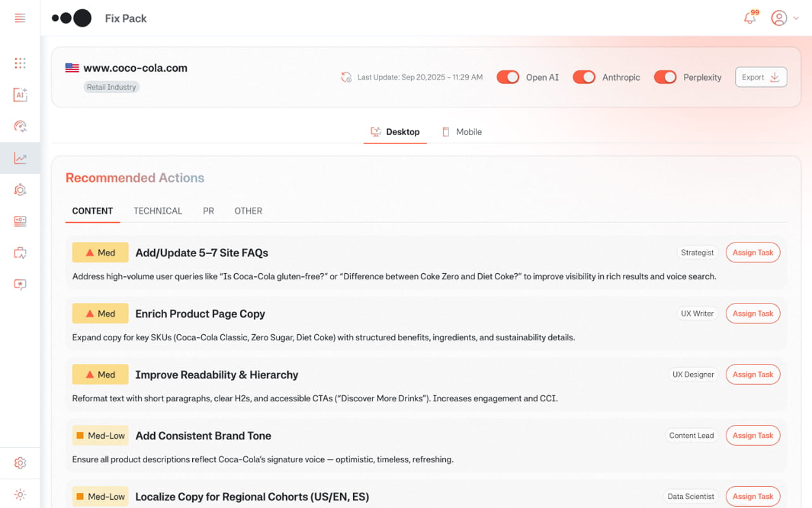Image resolution: width=812 pixels, height=508 pixels.
Task: Open the Add/Update 5–7 Site FAQs title
Action: coord(202,253)
